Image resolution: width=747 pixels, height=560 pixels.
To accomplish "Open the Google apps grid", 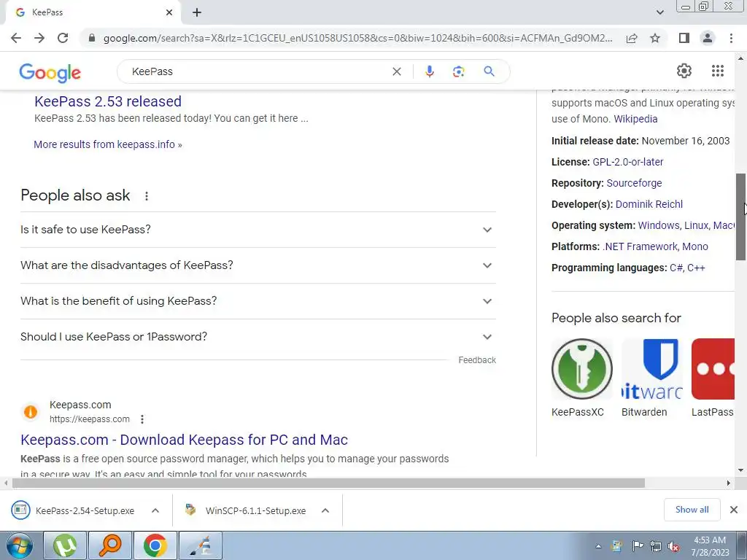I will pyautogui.click(x=718, y=71).
